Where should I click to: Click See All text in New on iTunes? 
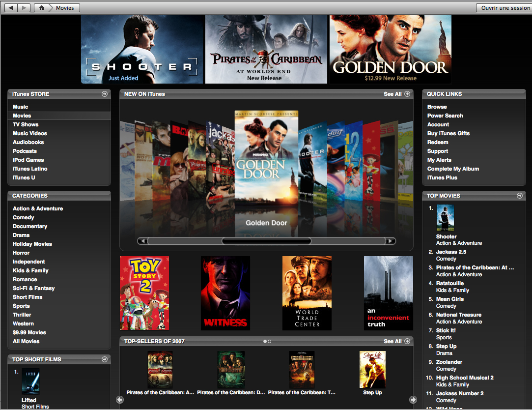click(x=392, y=94)
